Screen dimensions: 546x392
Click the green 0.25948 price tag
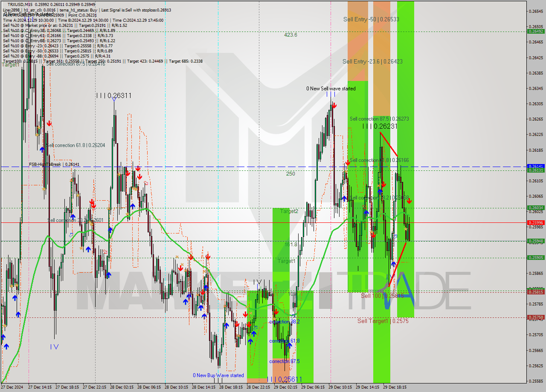pyautogui.click(x=536, y=241)
